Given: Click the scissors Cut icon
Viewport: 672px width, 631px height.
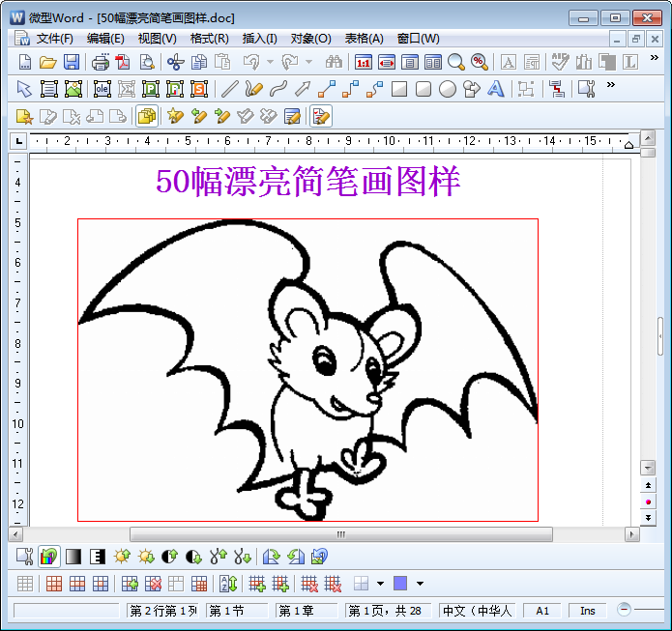Looking at the screenshot, I should tap(175, 63).
